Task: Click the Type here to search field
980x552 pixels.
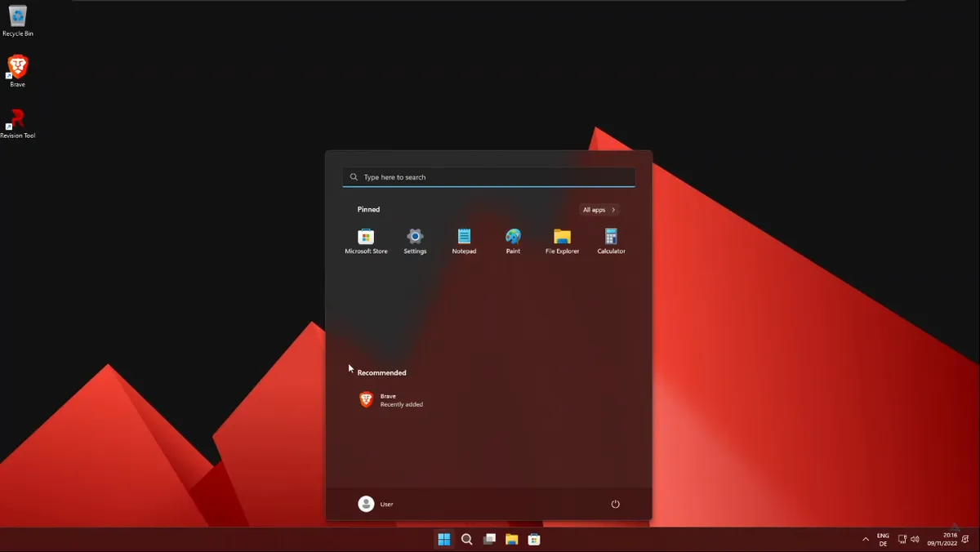Action: (x=488, y=177)
